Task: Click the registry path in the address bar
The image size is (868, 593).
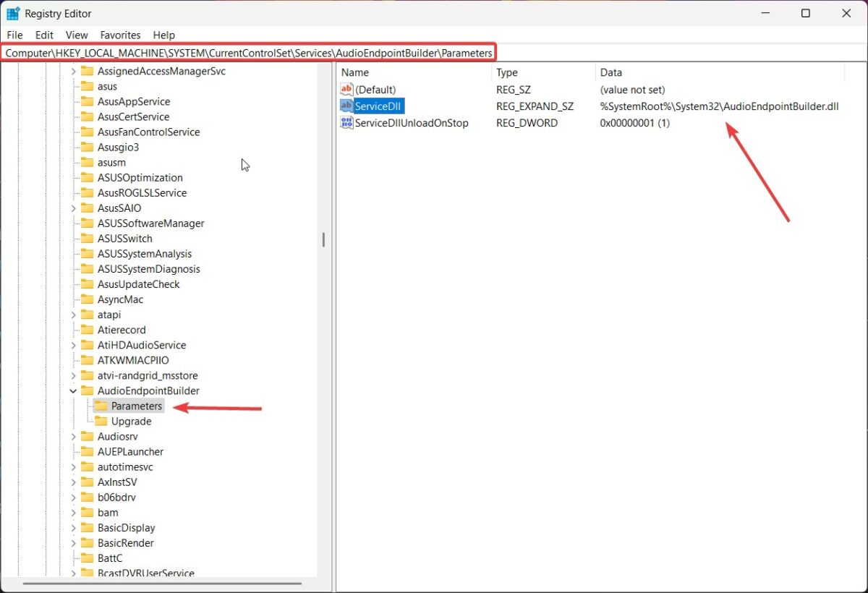Action: click(250, 52)
